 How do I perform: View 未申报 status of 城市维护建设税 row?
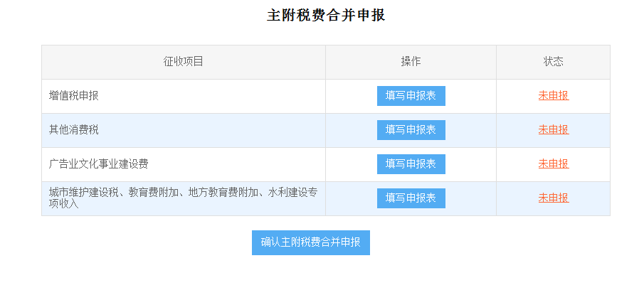(x=554, y=198)
